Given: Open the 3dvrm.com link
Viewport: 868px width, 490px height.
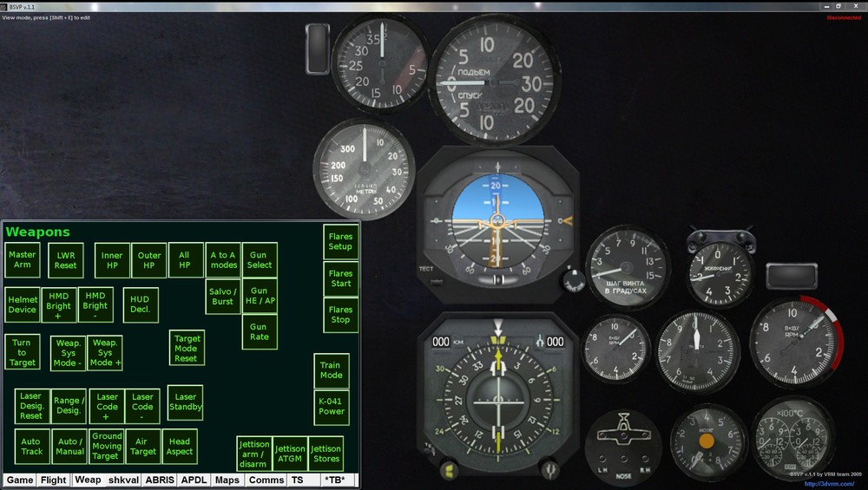Looking at the screenshot, I should [829, 484].
